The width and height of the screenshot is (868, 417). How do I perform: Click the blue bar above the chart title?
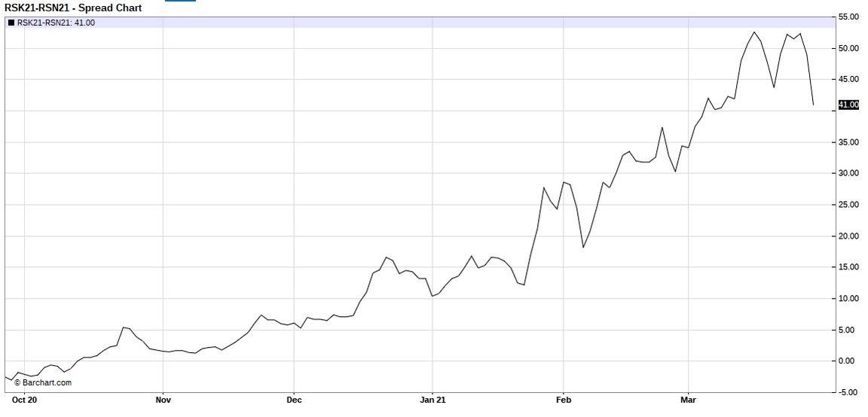pyautogui.click(x=179, y=1)
